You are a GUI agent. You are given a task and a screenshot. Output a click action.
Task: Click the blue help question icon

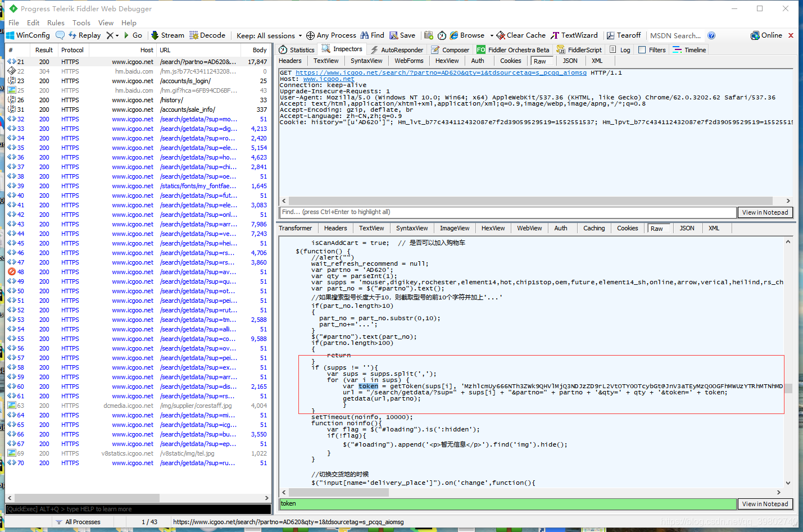[711, 35]
